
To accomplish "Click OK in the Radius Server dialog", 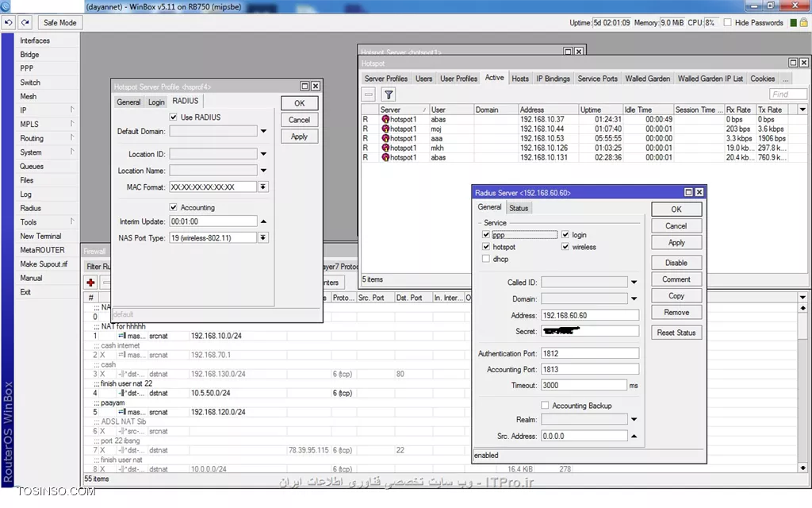I will point(676,209).
